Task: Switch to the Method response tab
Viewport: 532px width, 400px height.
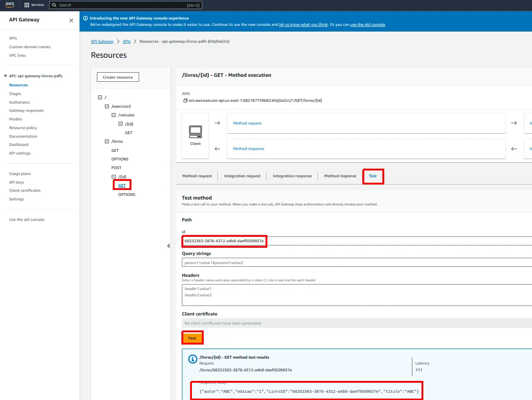Action: (x=340, y=176)
